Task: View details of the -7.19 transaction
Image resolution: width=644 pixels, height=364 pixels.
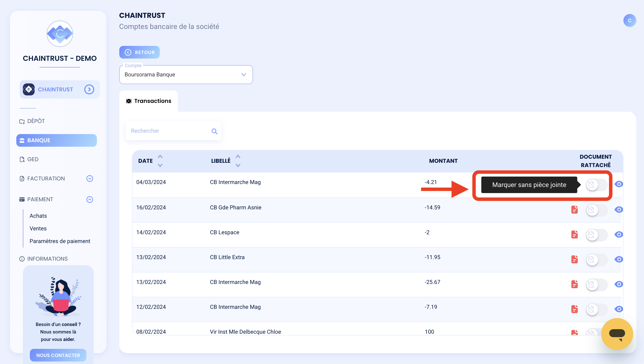Action: (x=618, y=309)
